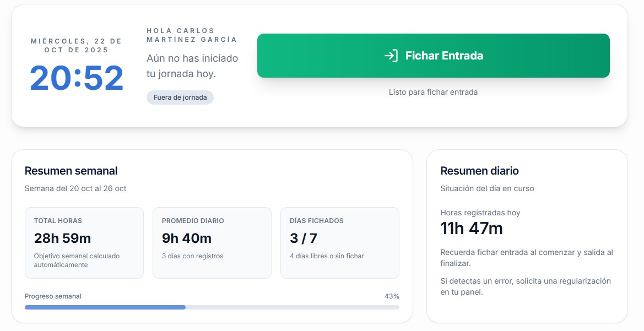Click the 'solicita una regularización' notice text
The width and height of the screenshot is (644, 331).
(x=526, y=286)
